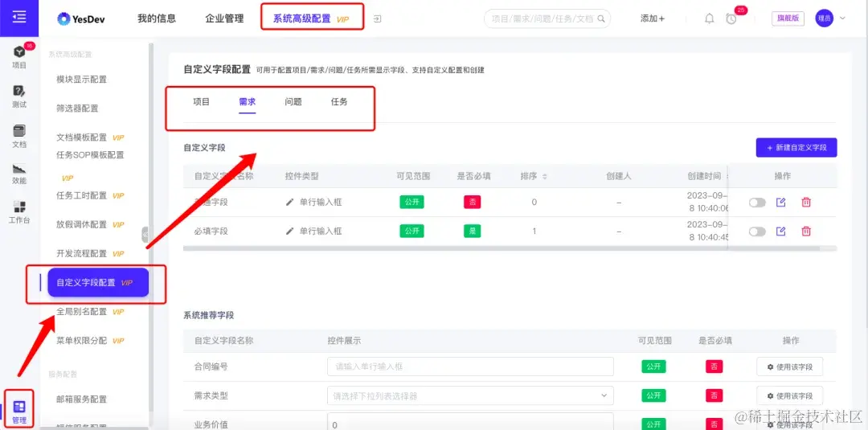Edit the 普通字段 row with edit icon
This screenshot has height=430, width=868.
(781, 202)
